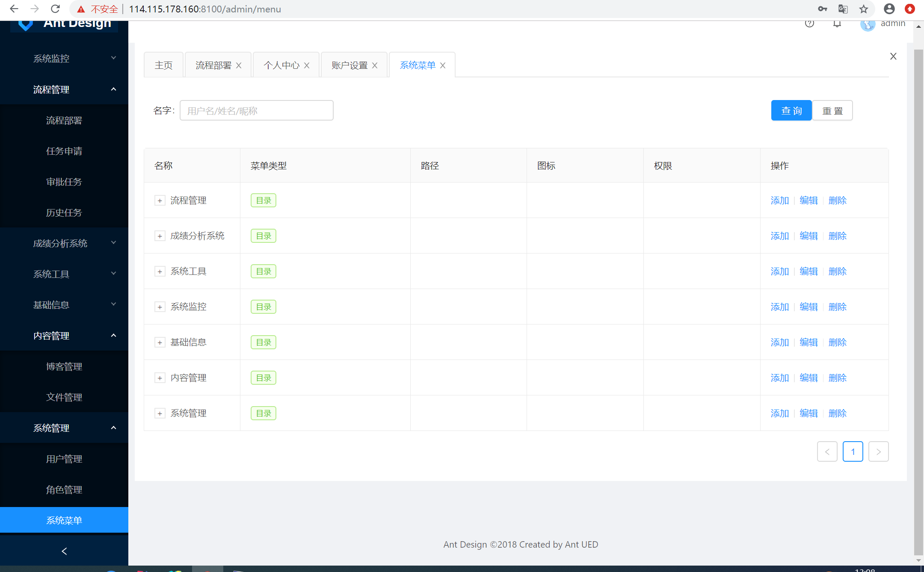Viewport: 924px width, 572px height.
Task: Expand the 流程管理 table row
Action: 160,200
